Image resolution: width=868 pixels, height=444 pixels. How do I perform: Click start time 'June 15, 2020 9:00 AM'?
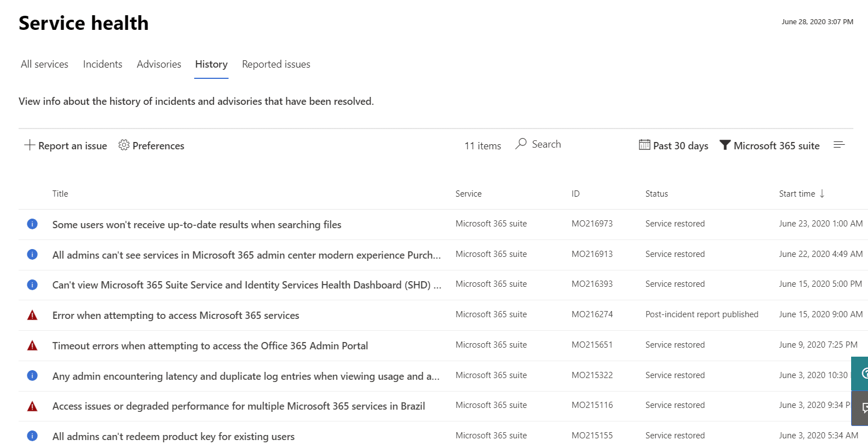tap(821, 314)
